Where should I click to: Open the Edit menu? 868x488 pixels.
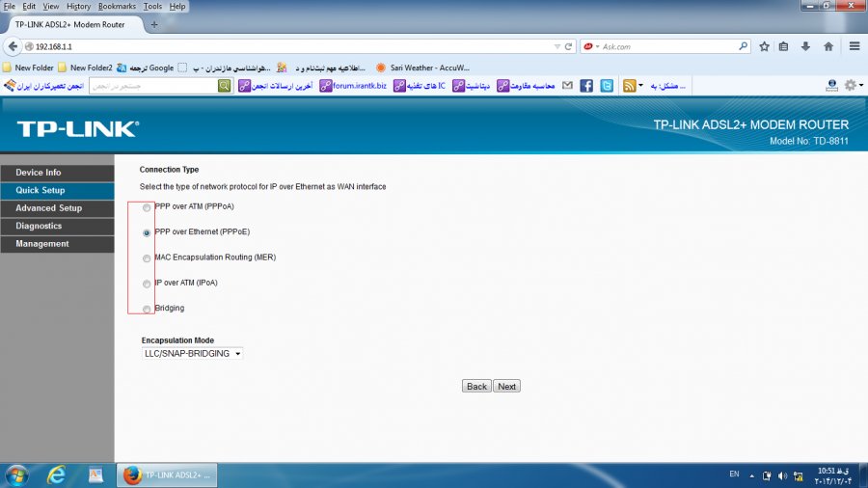coord(29,6)
